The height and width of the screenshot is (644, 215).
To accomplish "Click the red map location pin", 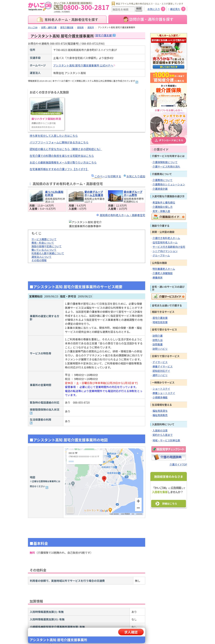I will (104, 479).
